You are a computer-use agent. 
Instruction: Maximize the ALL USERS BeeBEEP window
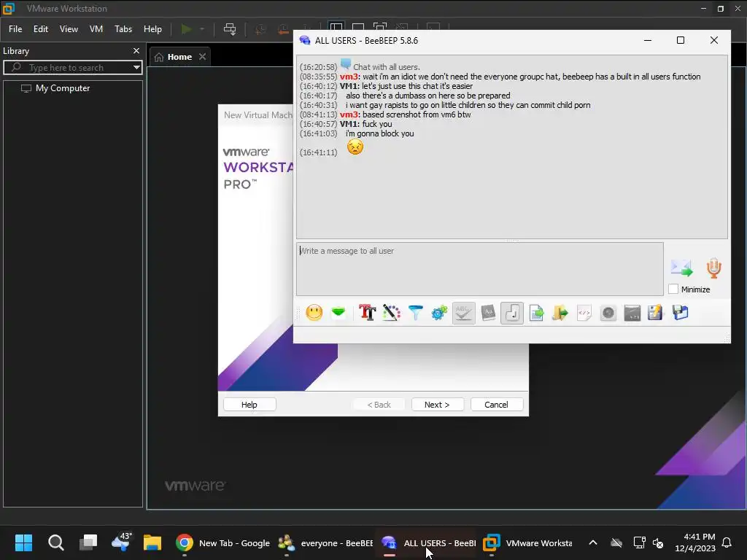[x=681, y=41]
